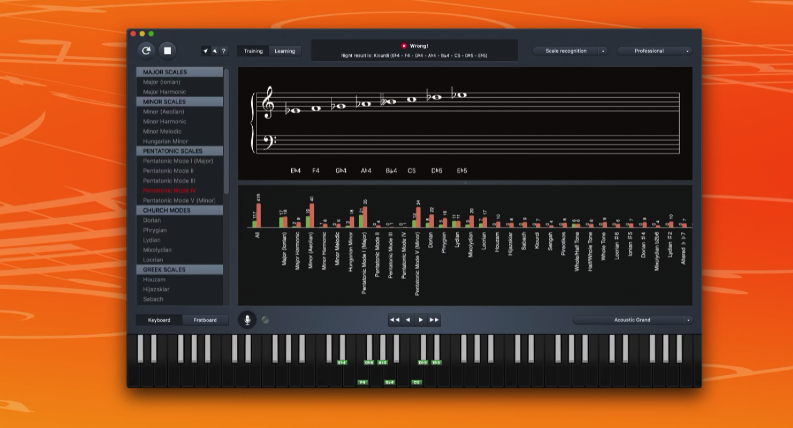Click the 'Right result is: Kiourdi' message
Image resolution: width=793 pixels, height=428 pixels.
pos(414,56)
